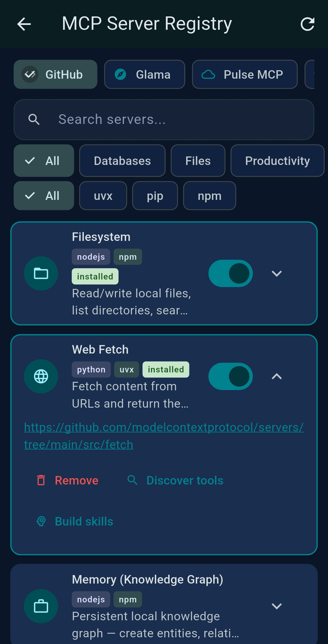Click the Memory briefcase icon
Viewport: 328px width, 644px height.
(x=41, y=606)
